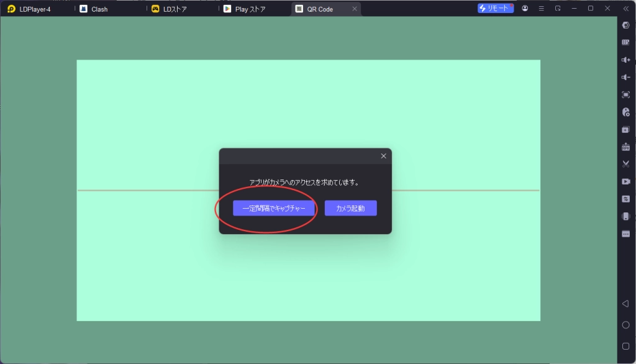The image size is (636, 364).
Task: Open the operation recorder icon
Action: [626, 112]
